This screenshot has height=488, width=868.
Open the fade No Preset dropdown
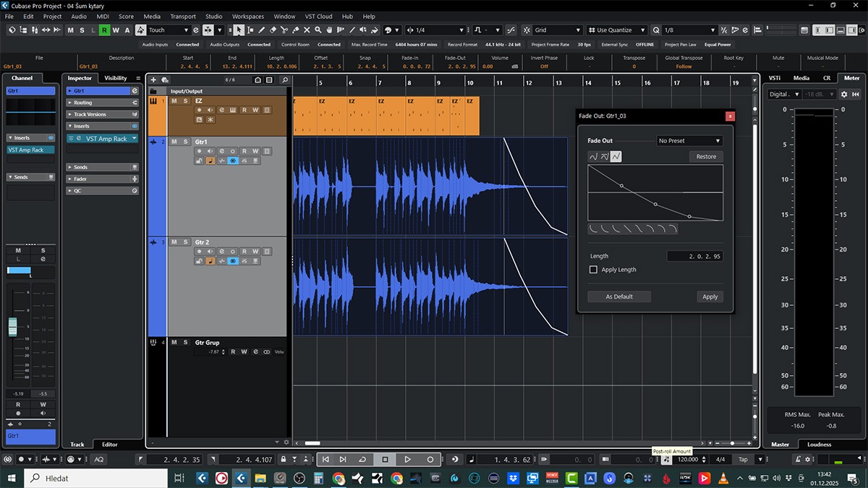click(x=689, y=141)
